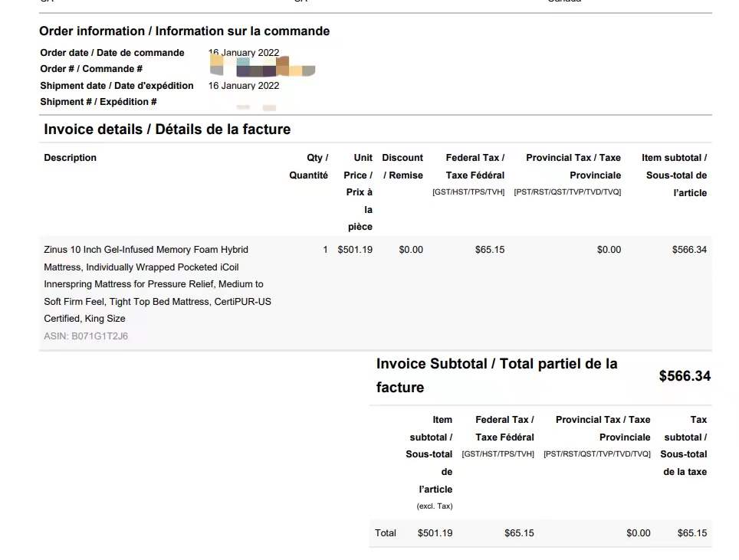The image size is (739, 560).
Task: Select the 'Item subtotal / Sous-total de l'article' details header
Action: [674, 175]
